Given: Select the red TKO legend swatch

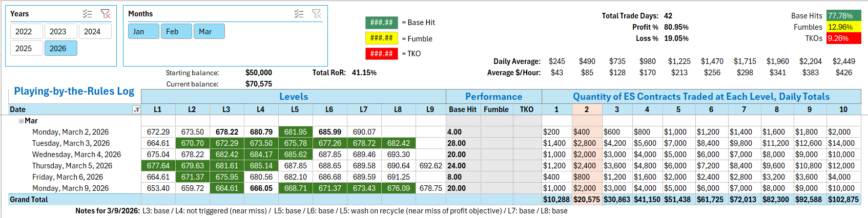Looking at the screenshot, I should tap(381, 53).
